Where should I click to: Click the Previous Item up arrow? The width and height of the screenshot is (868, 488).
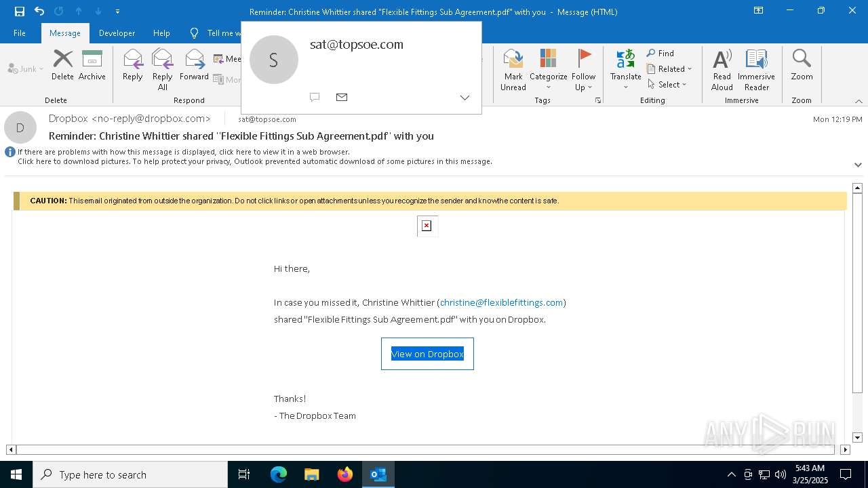[x=79, y=11]
